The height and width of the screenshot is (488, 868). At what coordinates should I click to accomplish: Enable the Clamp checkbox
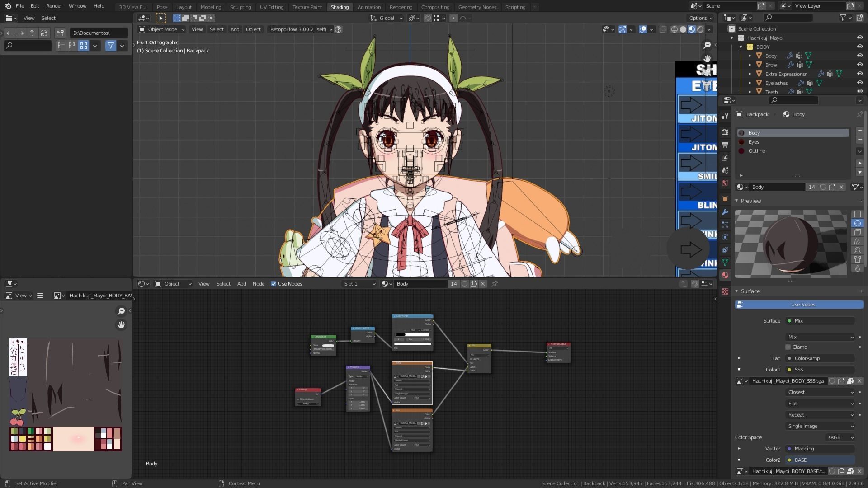coord(788,347)
